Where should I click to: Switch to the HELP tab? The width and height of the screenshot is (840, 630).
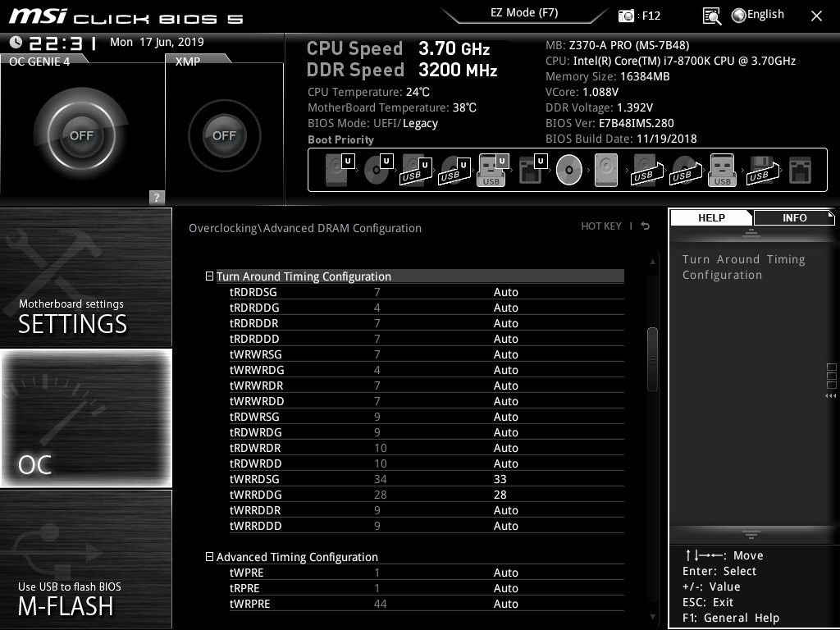(x=711, y=217)
